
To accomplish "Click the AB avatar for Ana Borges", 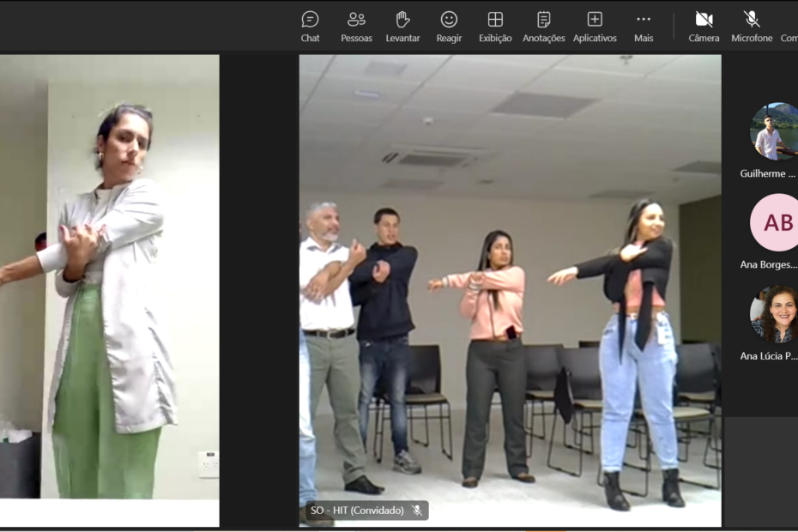I will coord(775,222).
